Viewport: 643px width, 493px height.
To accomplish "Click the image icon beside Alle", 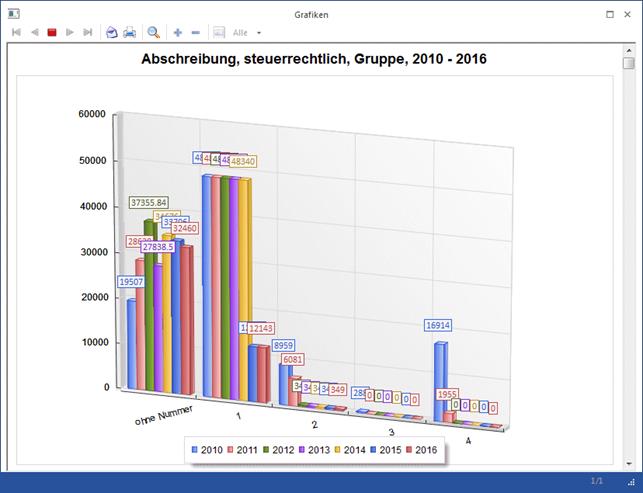I will [x=219, y=33].
